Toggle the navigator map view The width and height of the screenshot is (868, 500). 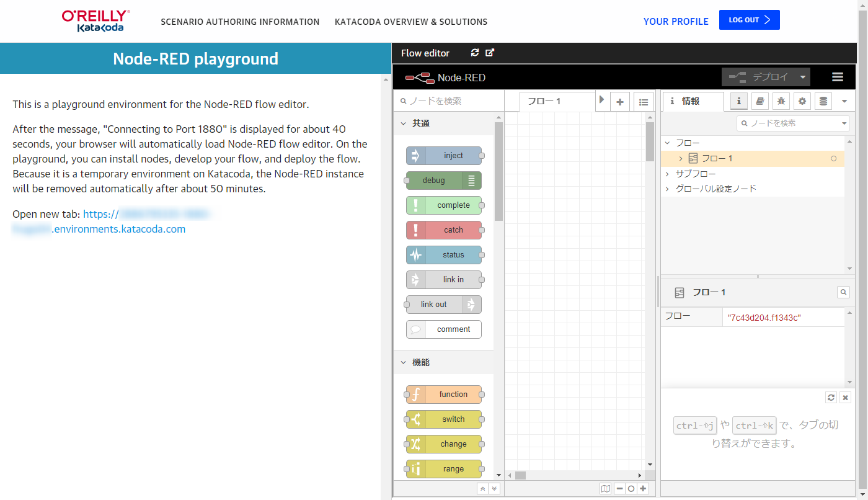(x=606, y=489)
